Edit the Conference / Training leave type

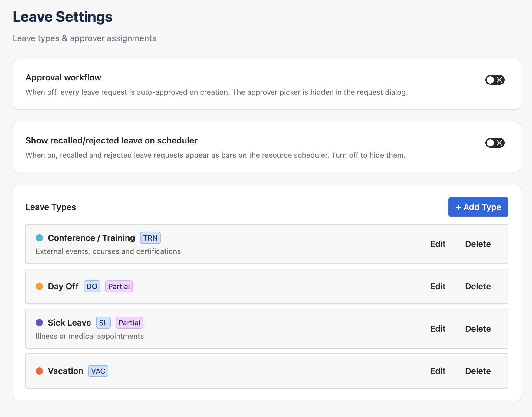coord(438,244)
